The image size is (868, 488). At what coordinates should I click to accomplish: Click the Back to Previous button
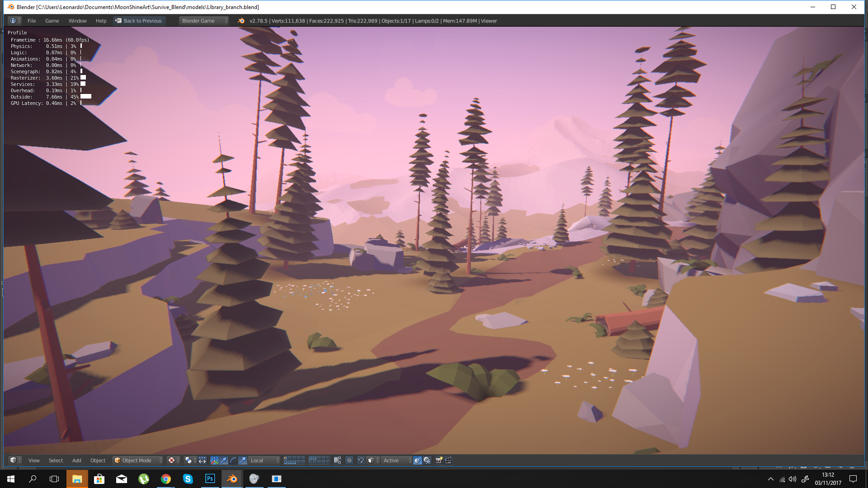(x=139, y=21)
